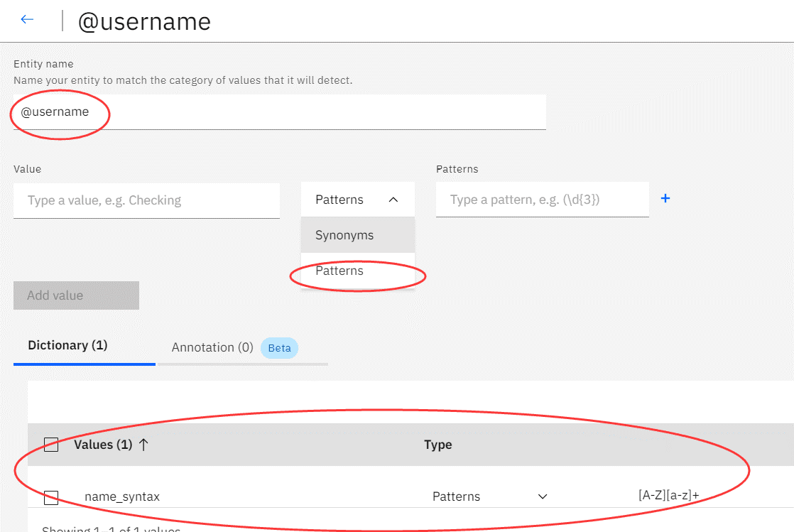
Task: Click the 'Type a pattern' input field
Action: pyautogui.click(x=542, y=200)
